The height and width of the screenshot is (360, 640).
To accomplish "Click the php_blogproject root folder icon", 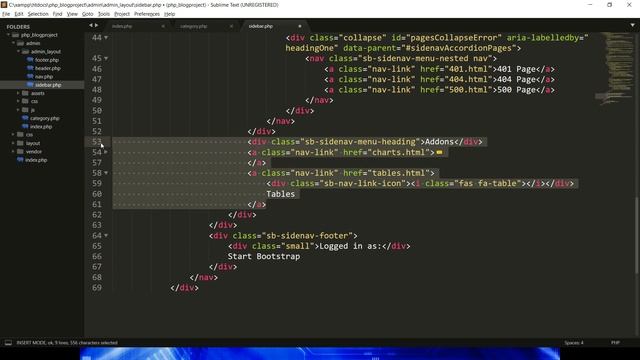I will pos(15,35).
